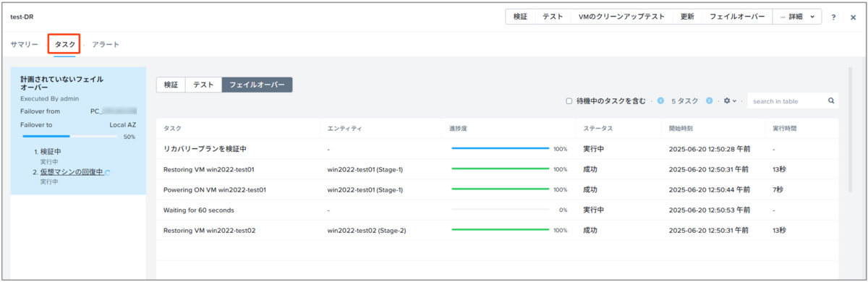Expand the chevron next to the gear

click(735, 101)
